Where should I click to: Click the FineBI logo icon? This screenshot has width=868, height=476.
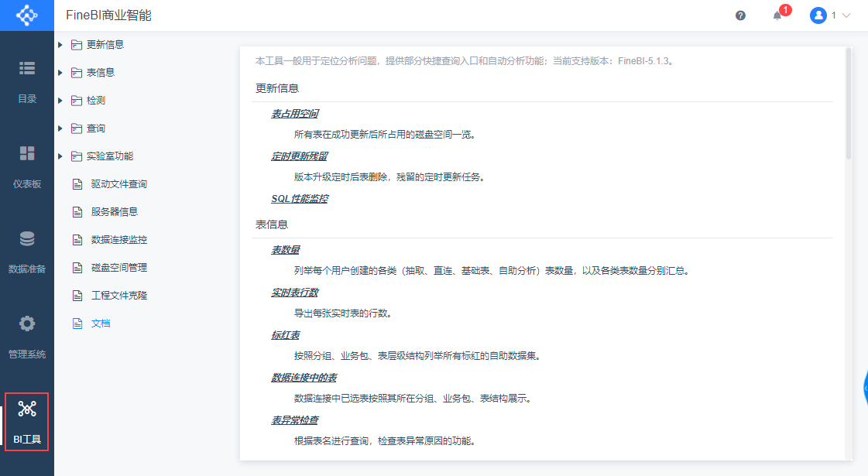click(26, 14)
